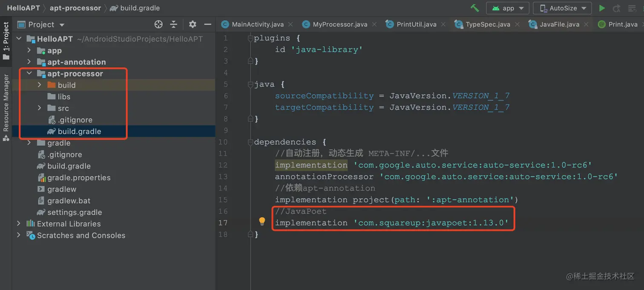Viewport: 644px width, 290px height.
Task: Expand the src folder
Action: click(x=39, y=108)
